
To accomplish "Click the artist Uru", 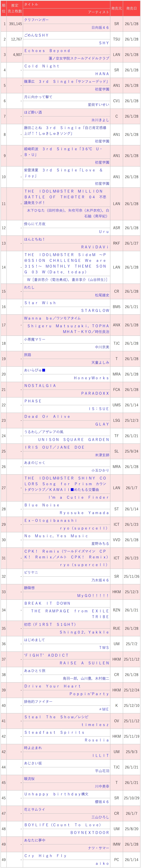I will 104,232.
